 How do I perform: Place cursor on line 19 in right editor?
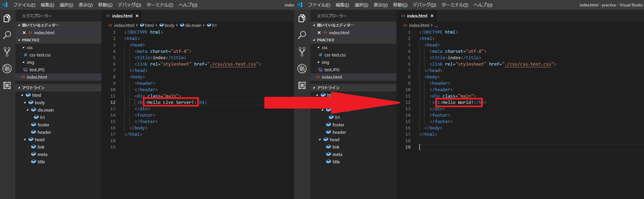[531, 147]
